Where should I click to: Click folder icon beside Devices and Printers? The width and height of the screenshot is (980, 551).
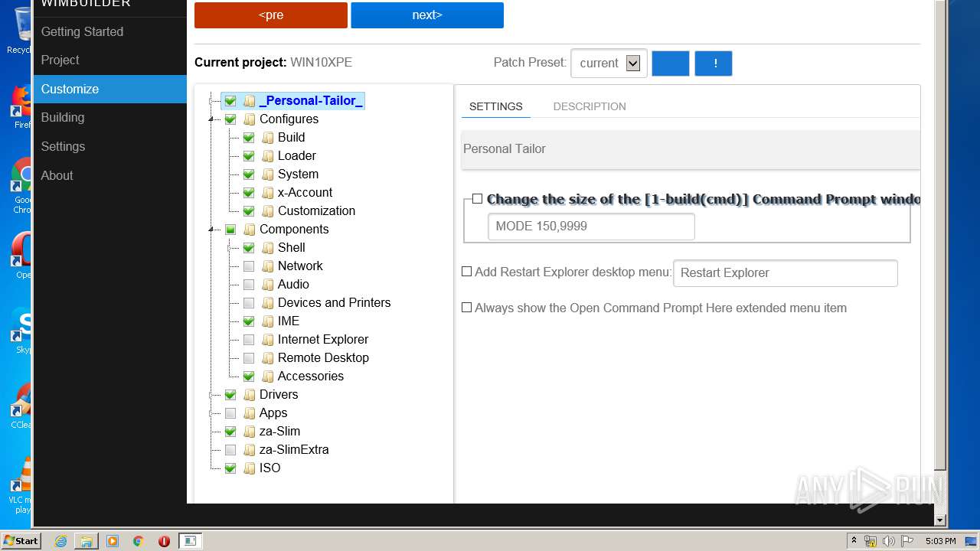[x=267, y=303]
